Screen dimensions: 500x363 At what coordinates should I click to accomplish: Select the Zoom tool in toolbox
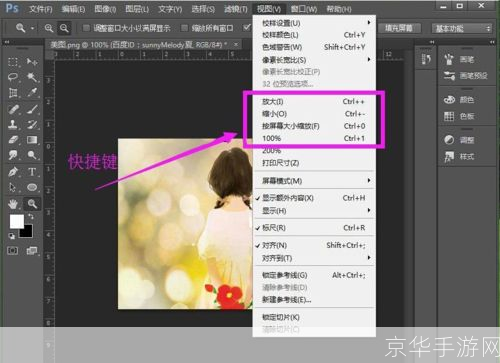click(32, 204)
